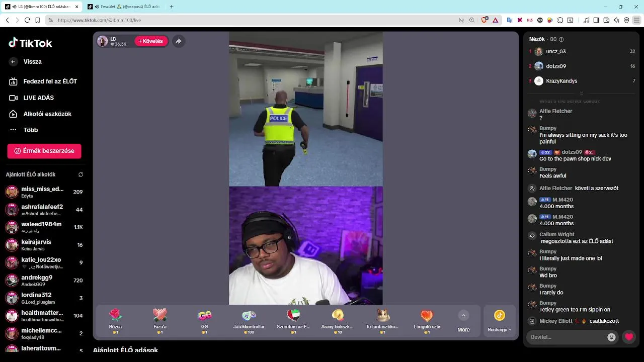This screenshot has width=644, height=362.
Task: Open the HLS extension icon
Action: tap(530, 20)
